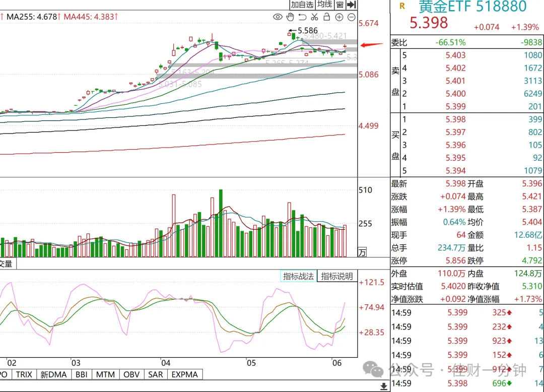
Task: Switch to the 新DMA indicator tab
Action: point(53,375)
